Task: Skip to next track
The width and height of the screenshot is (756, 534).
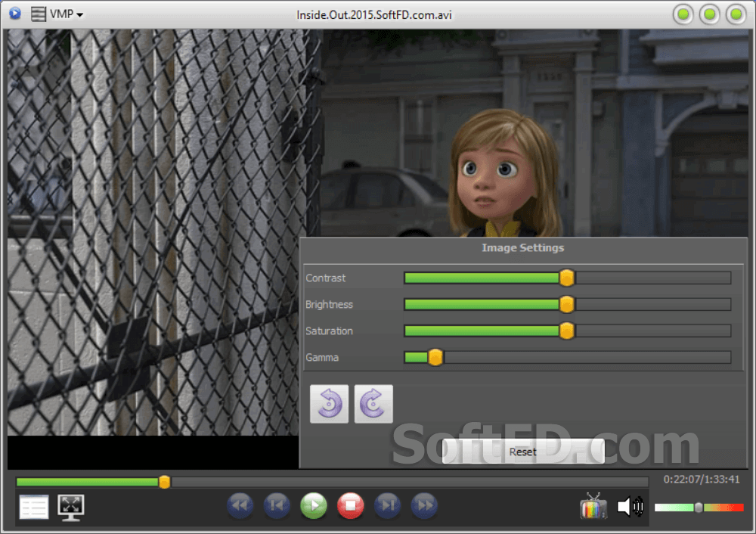Action: click(x=388, y=505)
